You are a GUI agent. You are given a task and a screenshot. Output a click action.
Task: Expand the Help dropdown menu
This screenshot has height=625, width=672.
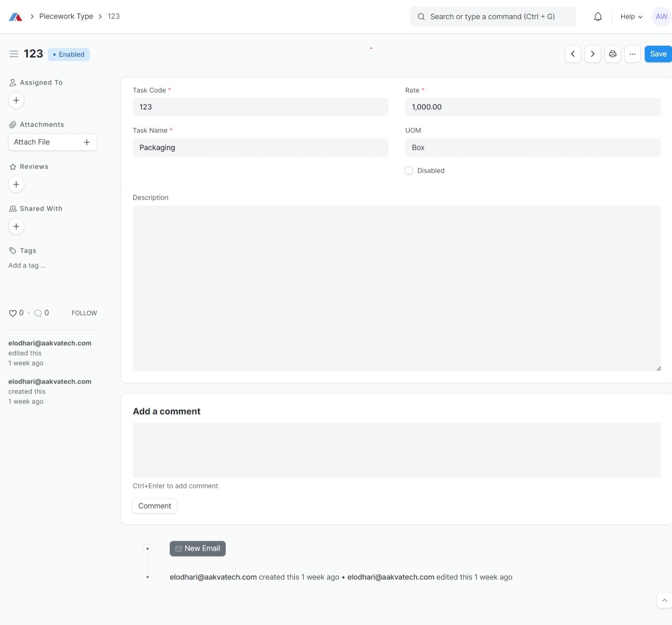[x=631, y=17]
